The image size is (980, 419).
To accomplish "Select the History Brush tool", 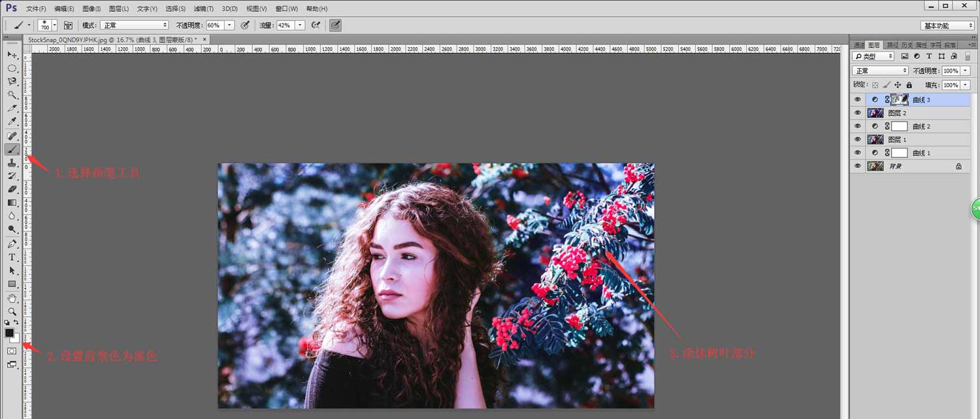I will 12,176.
